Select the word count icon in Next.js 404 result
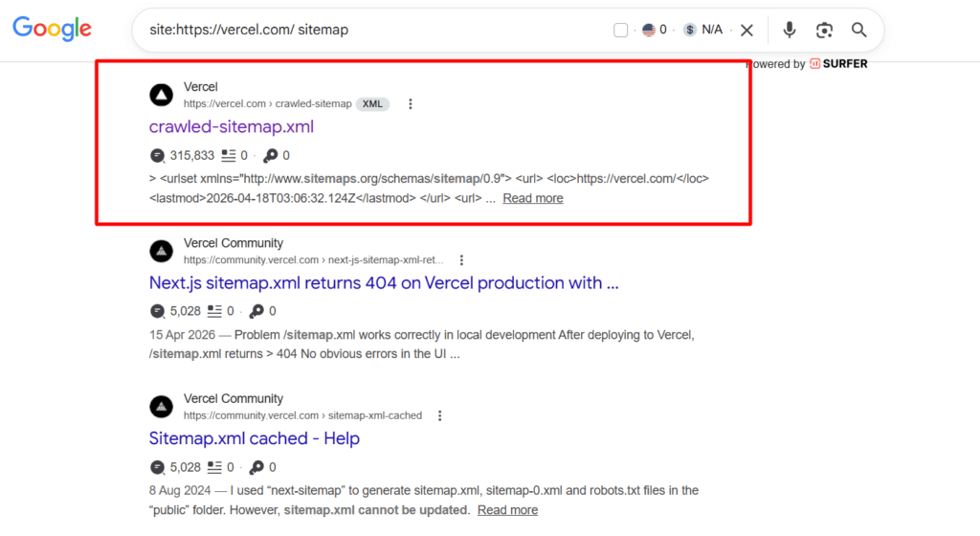Screen dimensions: 980x536 click(x=215, y=311)
